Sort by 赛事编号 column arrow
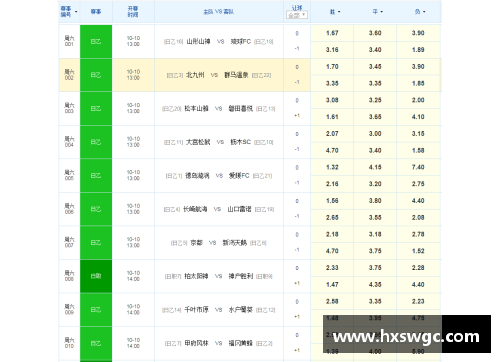Image resolution: width=500 pixels, height=362 pixels. click(76, 12)
